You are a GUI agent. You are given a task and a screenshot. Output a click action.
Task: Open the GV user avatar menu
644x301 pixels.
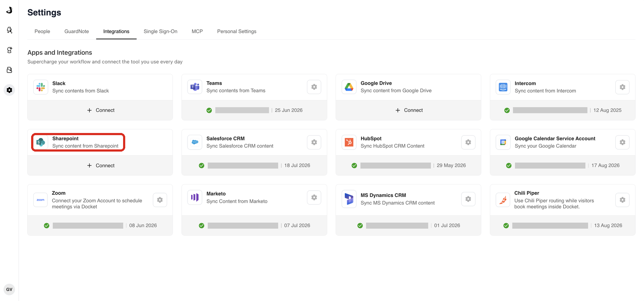point(9,290)
